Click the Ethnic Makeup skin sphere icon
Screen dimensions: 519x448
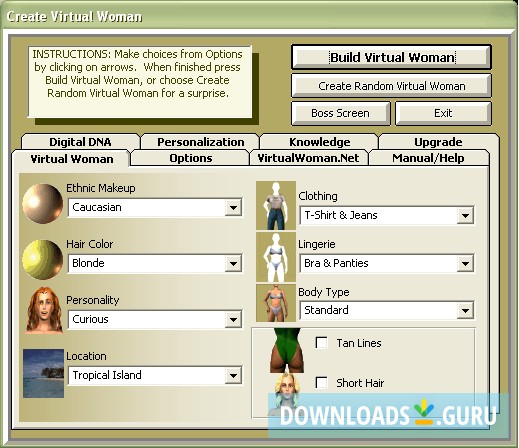[43, 203]
